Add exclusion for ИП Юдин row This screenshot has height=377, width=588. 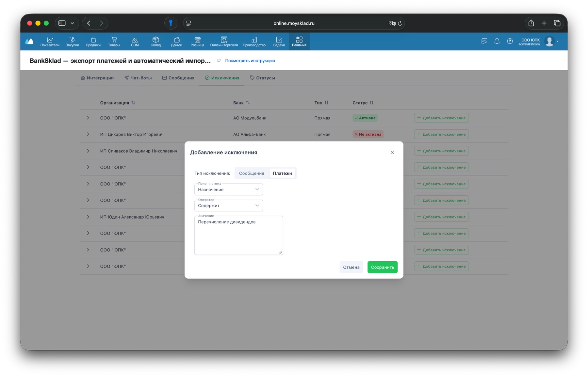(441, 217)
